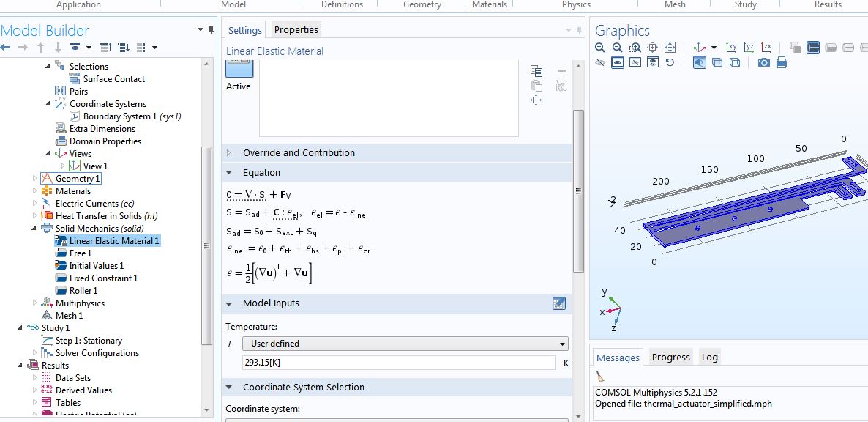Switch to the XY view

731,48
